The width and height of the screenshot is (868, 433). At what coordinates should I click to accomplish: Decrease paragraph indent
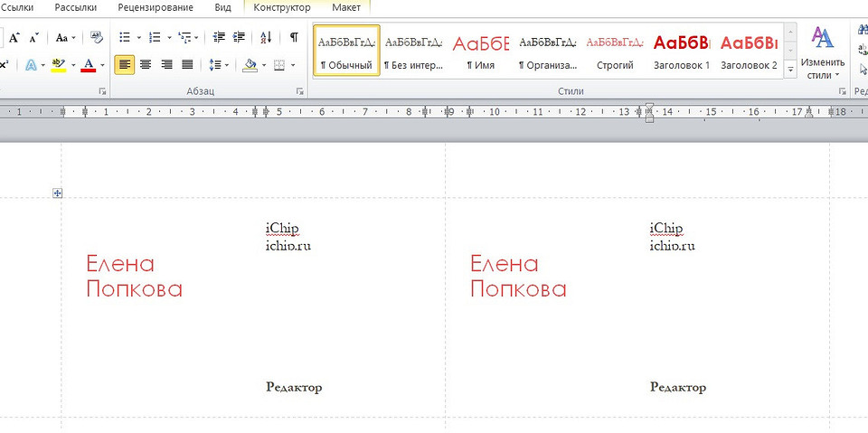pos(219,38)
